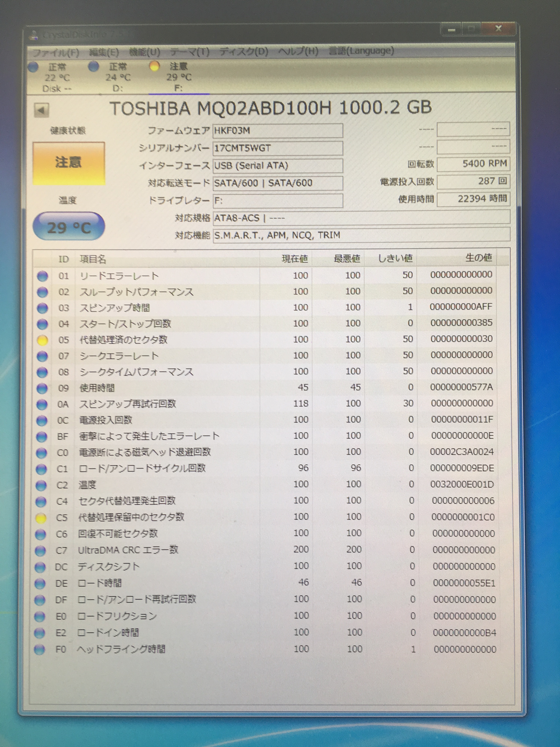Click the transfer mode field SATA/600
This screenshot has width=560, height=747.
pos(278,183)
